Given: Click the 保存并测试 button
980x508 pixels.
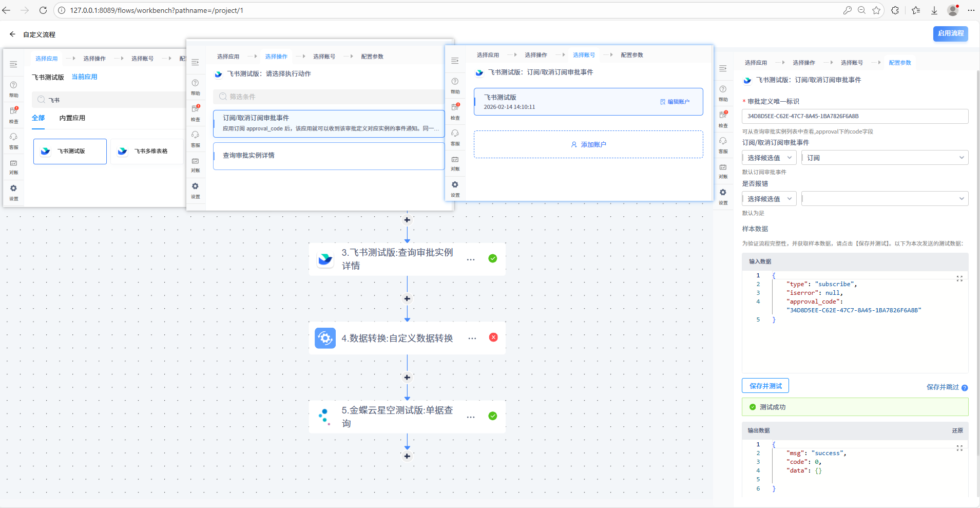Looking at the screenshot, I should [765, 386].
